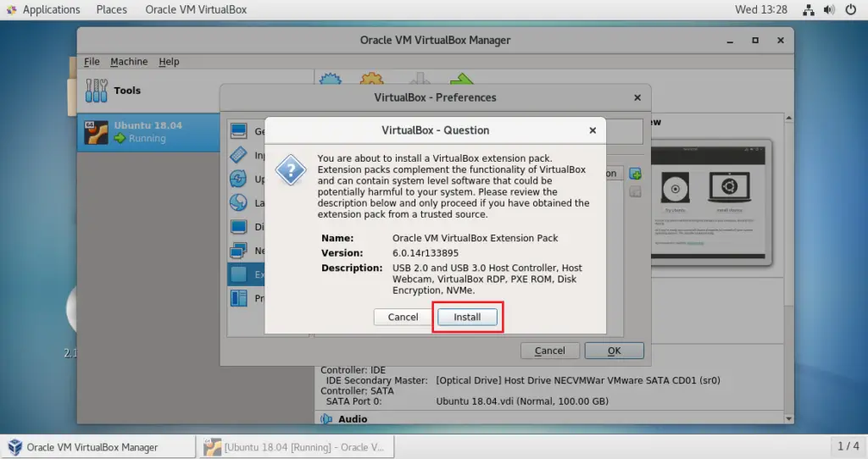Select Extensions icon in Preferences sidebar

tap(238, 274)
